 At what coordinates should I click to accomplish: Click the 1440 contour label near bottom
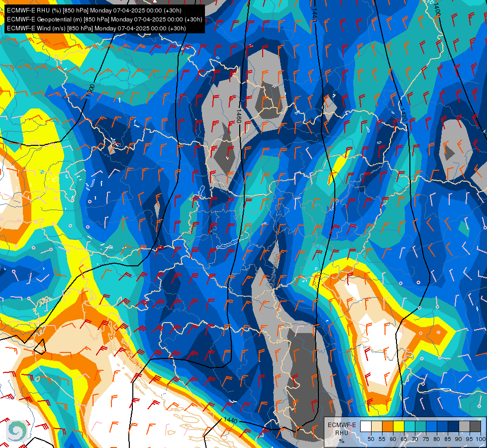coord(230,420)
